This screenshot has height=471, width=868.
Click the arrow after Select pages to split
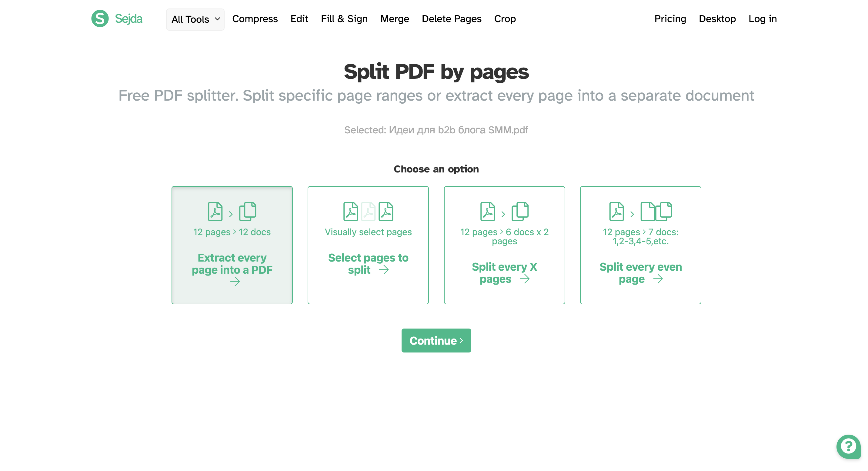[x=384, y=270]
